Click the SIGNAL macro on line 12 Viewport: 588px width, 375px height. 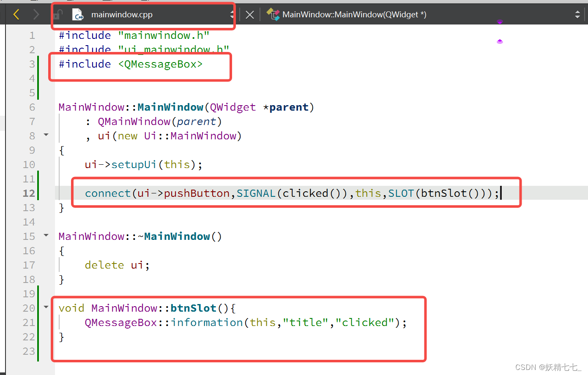[256, 193]
